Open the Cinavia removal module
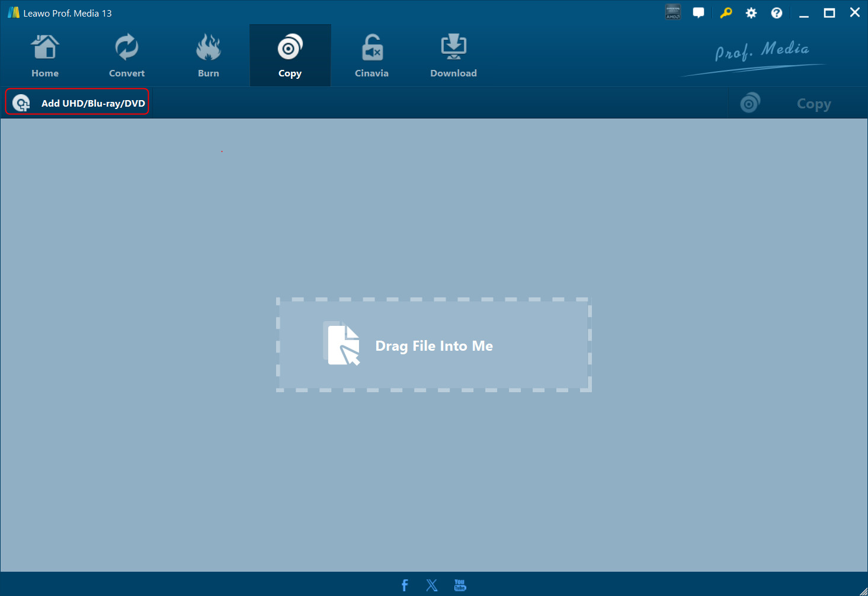 click(371, 56)
